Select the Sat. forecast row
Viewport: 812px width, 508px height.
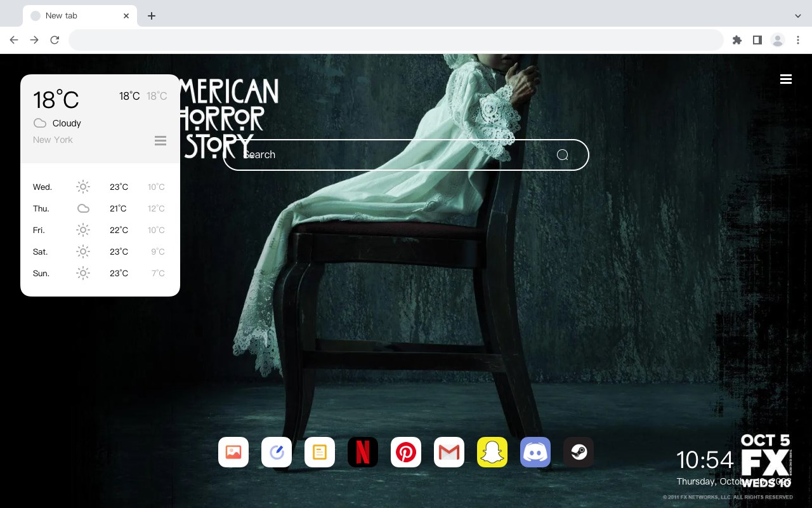pos(100,251)
